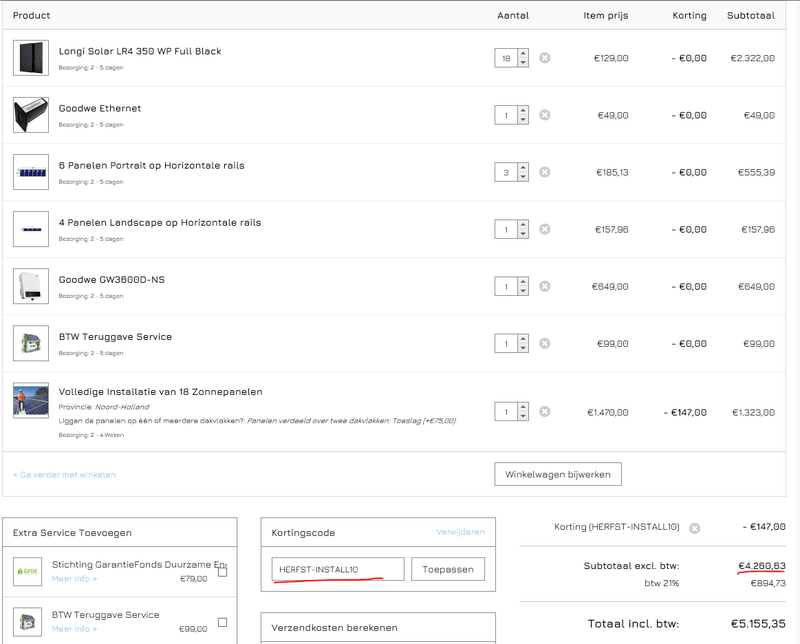
Task: Decrease 6 Panelen Portrait quantity
Action: pos(523,177)
